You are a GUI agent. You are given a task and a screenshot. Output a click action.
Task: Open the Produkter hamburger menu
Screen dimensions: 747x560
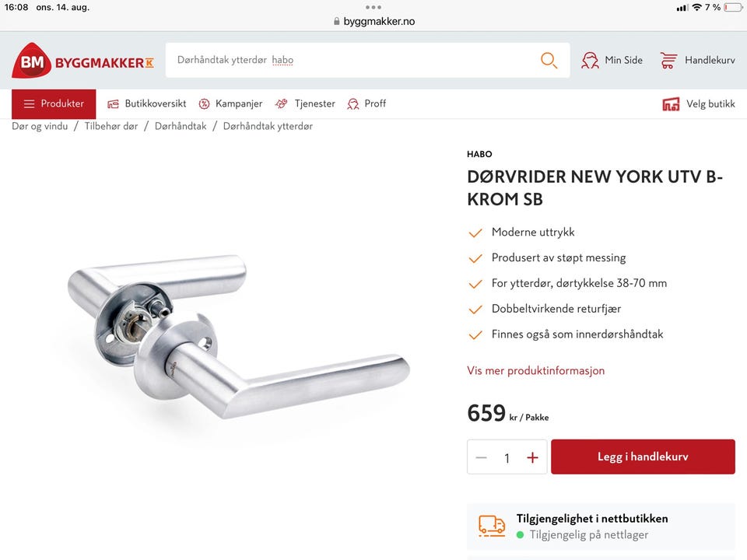(x=54, y=103)
